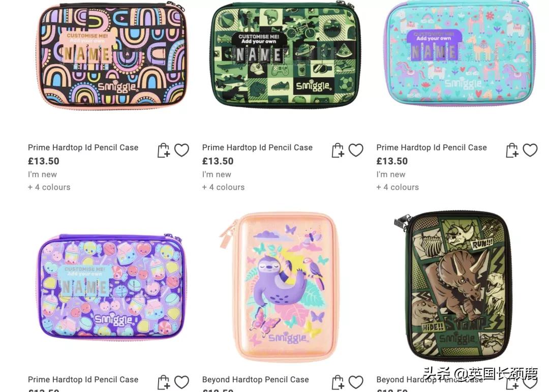Wishlist the teal llama pencil case

530,150
